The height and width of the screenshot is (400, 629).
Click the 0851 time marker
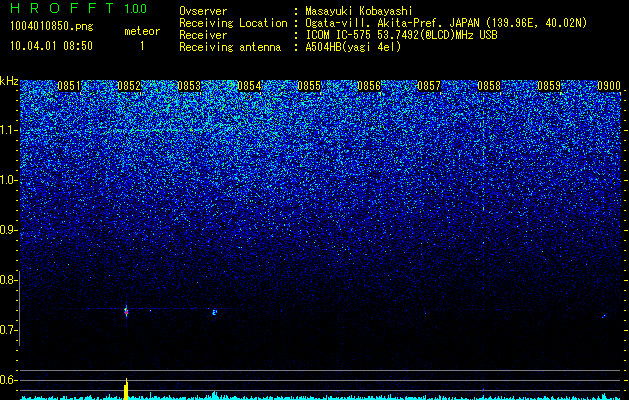(69, 86)
